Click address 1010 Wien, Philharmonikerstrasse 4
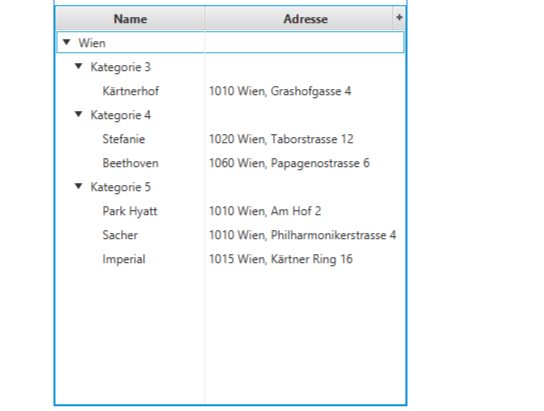 click(x=303, y=235)
